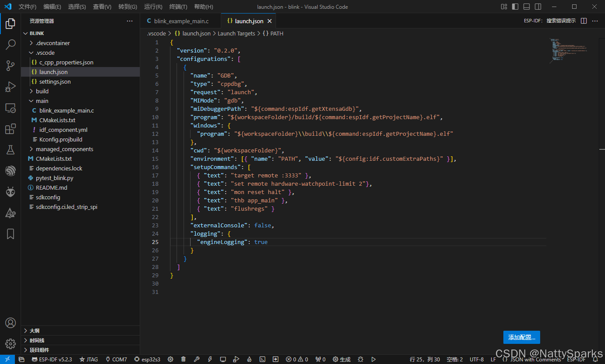The image size is (605, 364).
Task: Click the CMake debug bug icon in status bar
Action: [x=361, y=359]
